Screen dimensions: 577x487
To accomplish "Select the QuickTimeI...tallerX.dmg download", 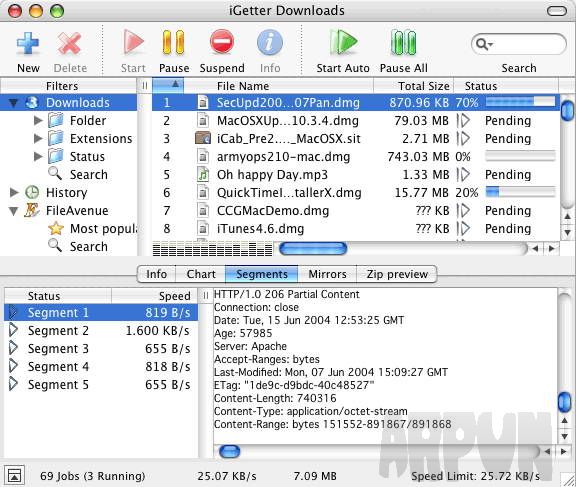I will coord(356,193).
